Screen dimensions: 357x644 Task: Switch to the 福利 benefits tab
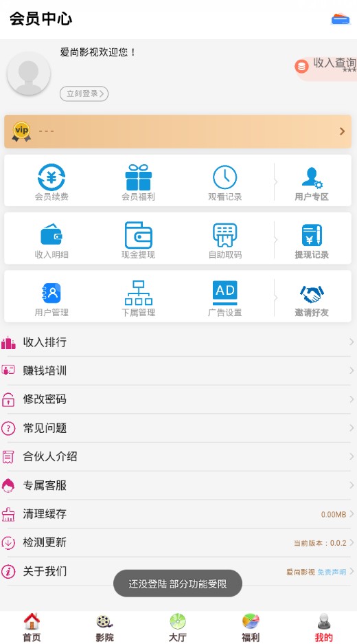pyautogui.click(x=251, y=628)
